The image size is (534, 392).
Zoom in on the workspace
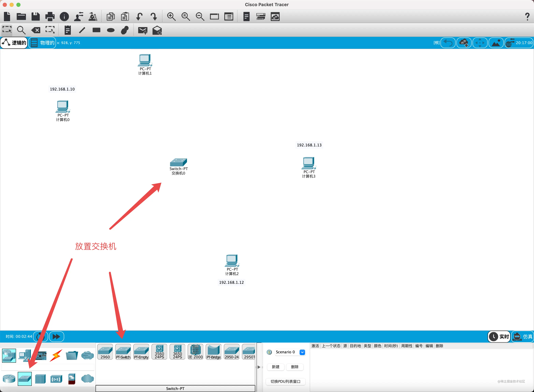[171, 17]
